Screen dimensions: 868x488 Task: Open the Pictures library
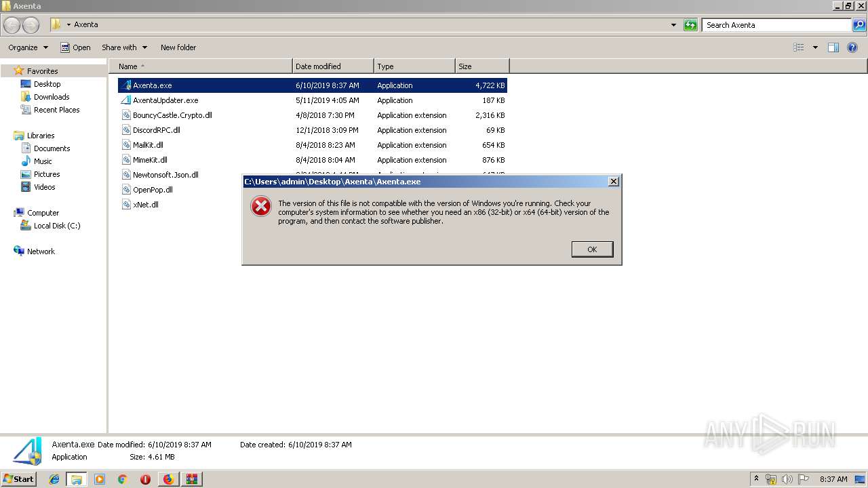(47, 174)
